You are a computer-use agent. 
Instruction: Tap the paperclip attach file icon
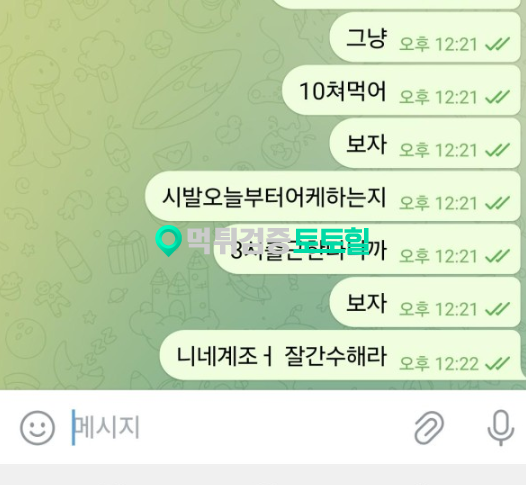429,428
